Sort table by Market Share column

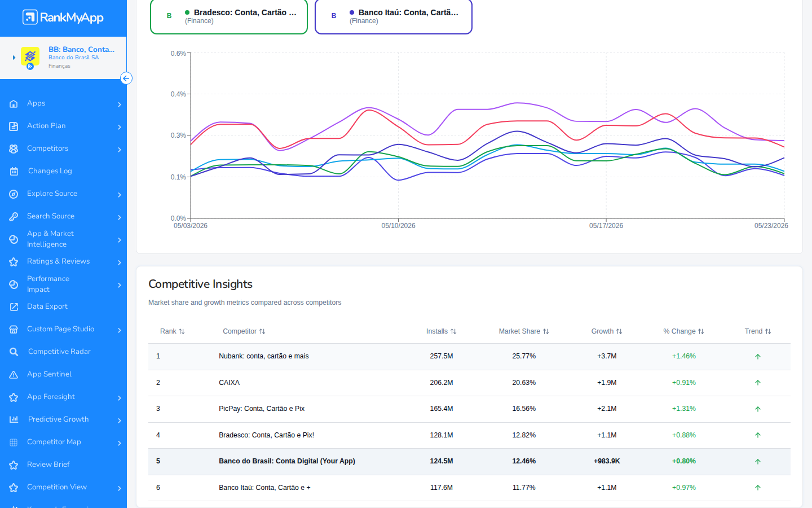pyautogui.click(x=524, y=331)
